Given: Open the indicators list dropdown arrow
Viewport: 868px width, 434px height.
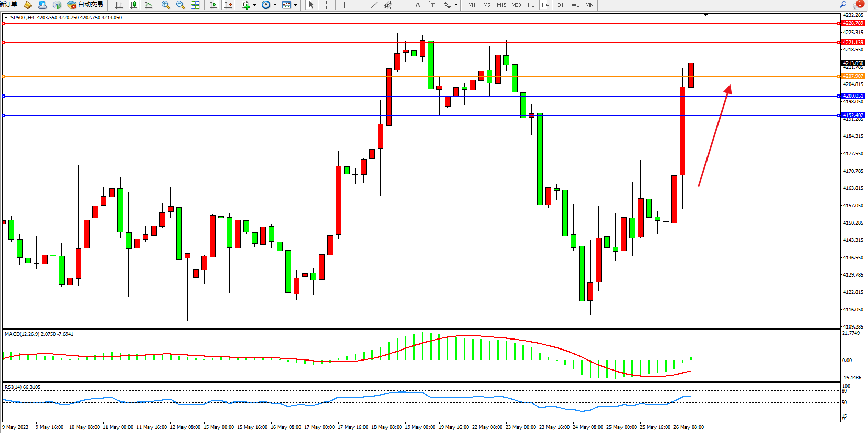Looking at the screenshot, I should pyautogui.click(x=255, y=5).
